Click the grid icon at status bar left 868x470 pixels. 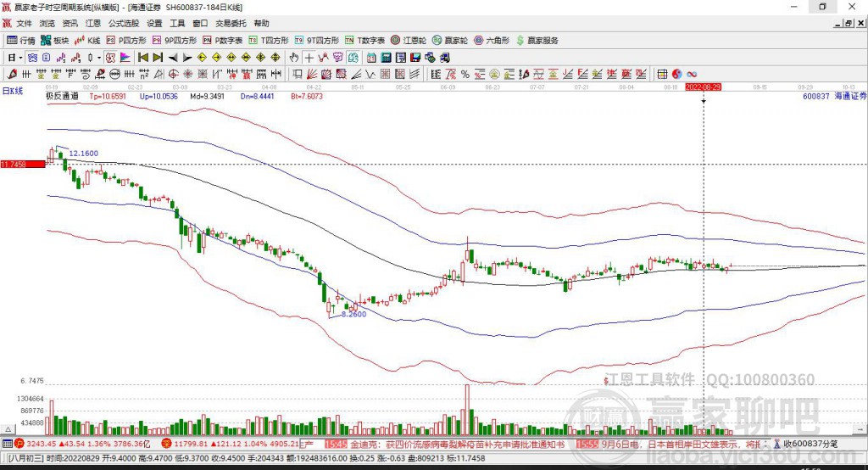point(7,444)
